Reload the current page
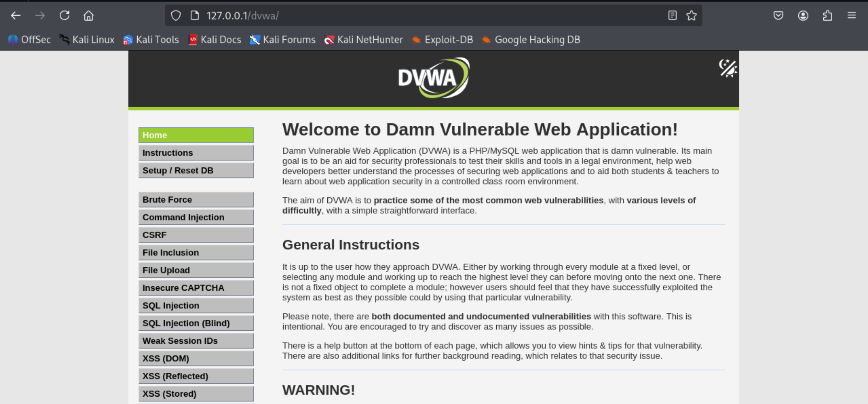This screenshot has height=404, width=868. 64,15
